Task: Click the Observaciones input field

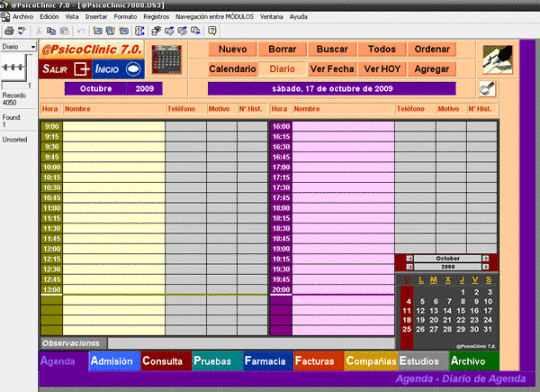Action: tap(251, 343)
